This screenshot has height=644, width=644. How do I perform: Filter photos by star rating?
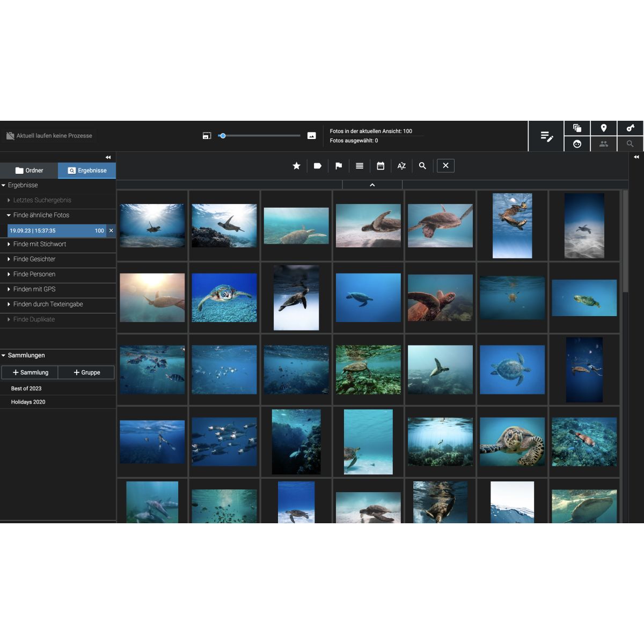click(x=296, y=166)
